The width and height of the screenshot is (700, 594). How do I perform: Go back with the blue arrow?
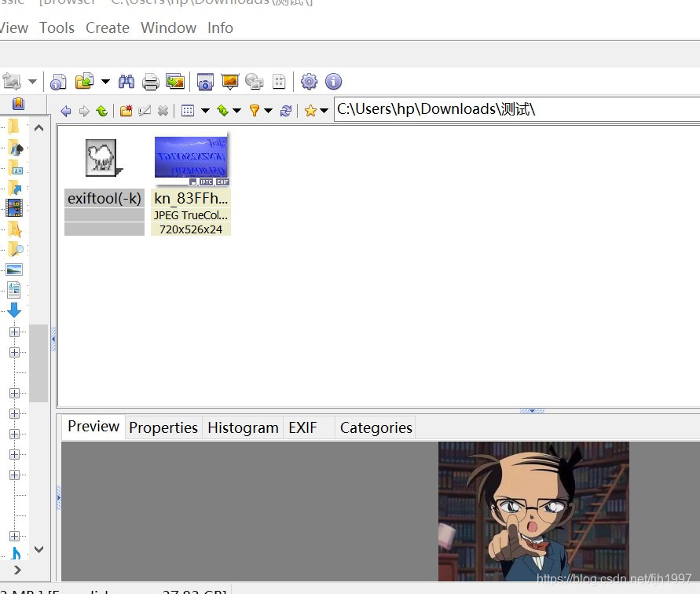(66, 111)
